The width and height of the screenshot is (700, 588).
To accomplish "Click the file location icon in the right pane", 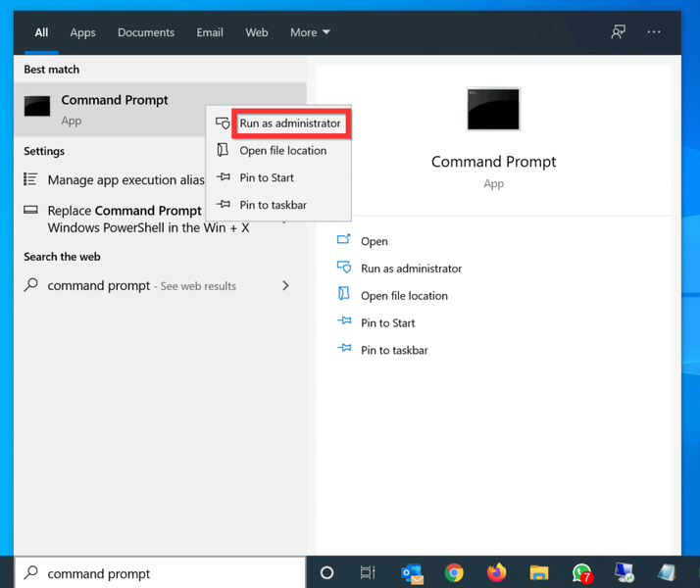I will point(344,294).
